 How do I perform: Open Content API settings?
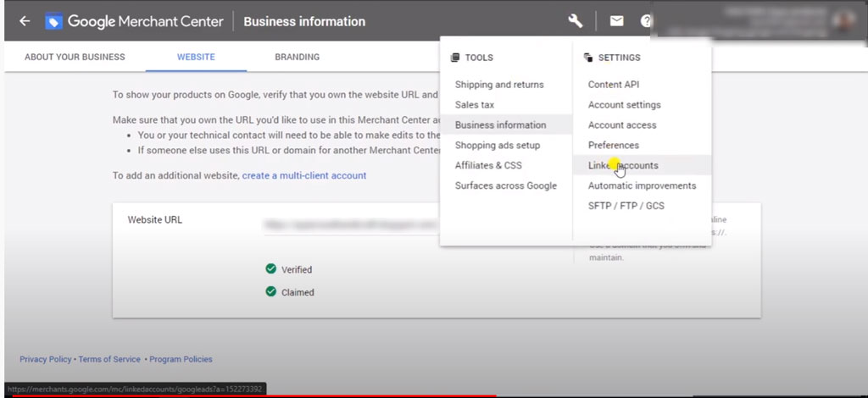coord(614,85)
